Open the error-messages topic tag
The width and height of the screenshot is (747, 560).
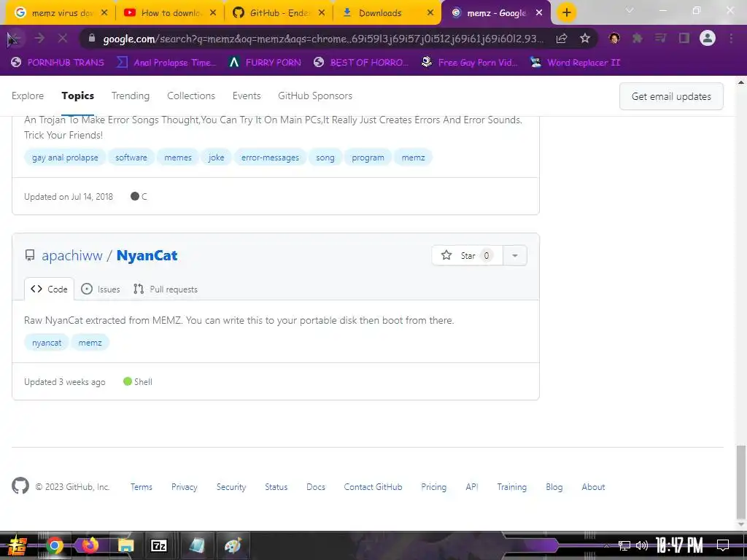[270, 157]
